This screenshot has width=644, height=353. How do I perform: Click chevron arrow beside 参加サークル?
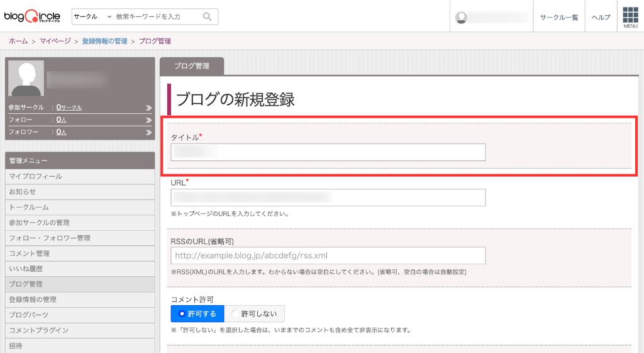(x=148, y=108)
